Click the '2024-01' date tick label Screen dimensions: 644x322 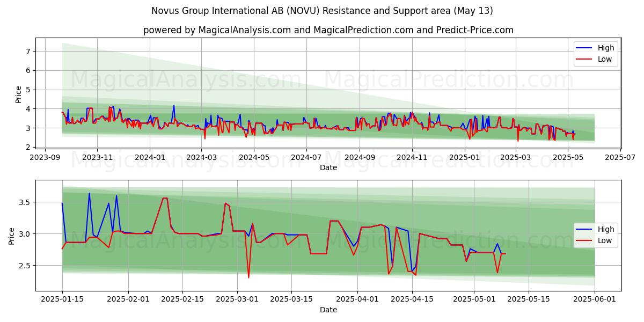pos(150,157)
